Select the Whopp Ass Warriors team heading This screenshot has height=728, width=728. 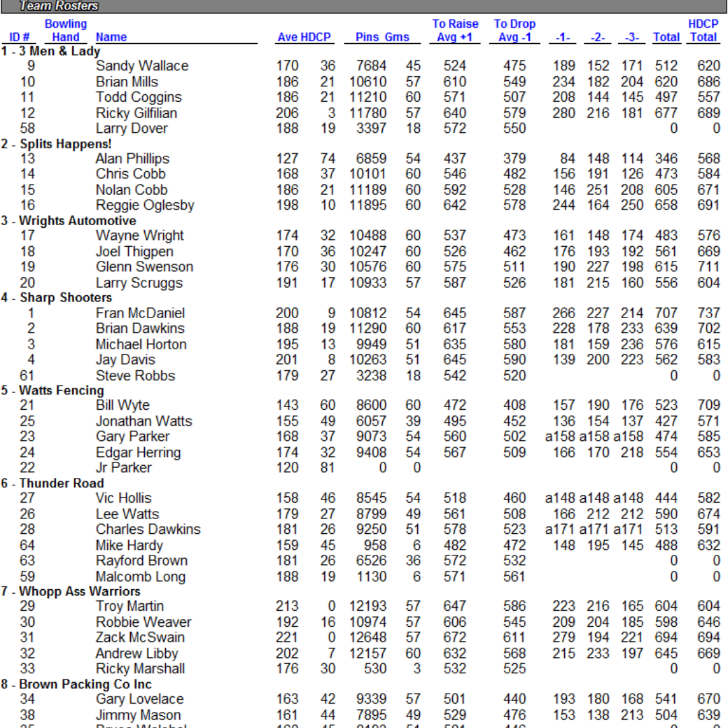point(71,592)
